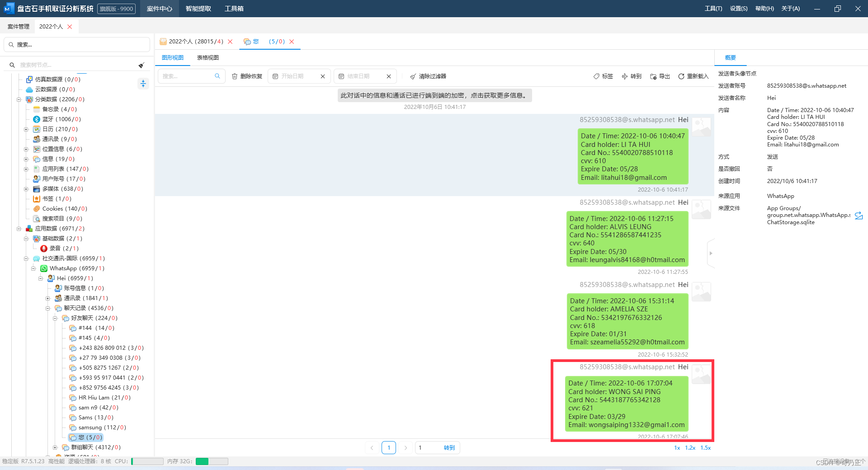868x470 pixels.
Task: Collapse the 分类数据 tree node
Action: (19, 99)
